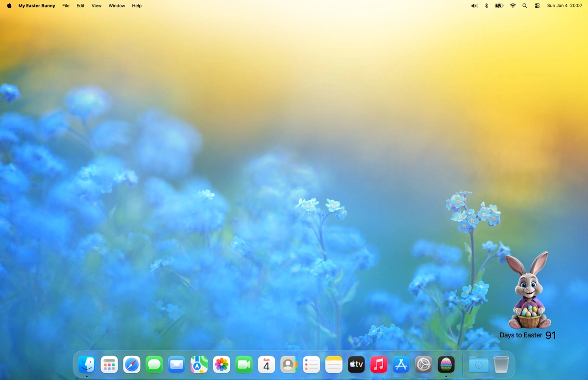Click the Bluetooth menu bar icon
Viewport: 588px width, 380px height.
(x=487, y=6)
